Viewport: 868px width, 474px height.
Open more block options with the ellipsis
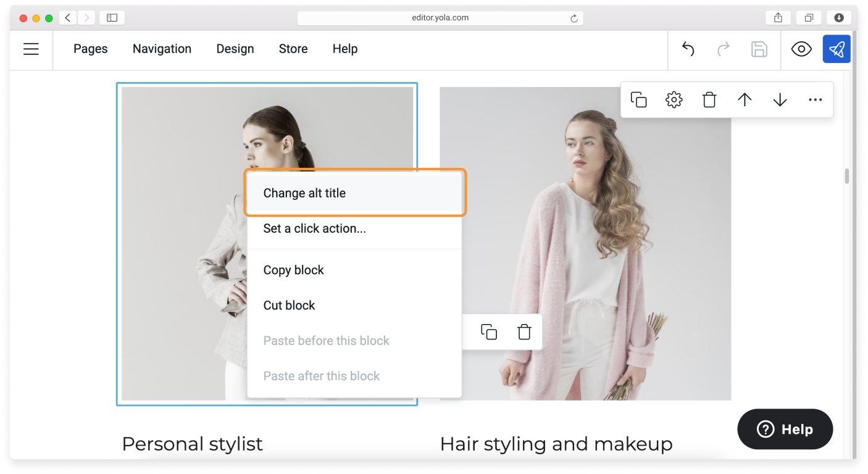click(815, 99)
